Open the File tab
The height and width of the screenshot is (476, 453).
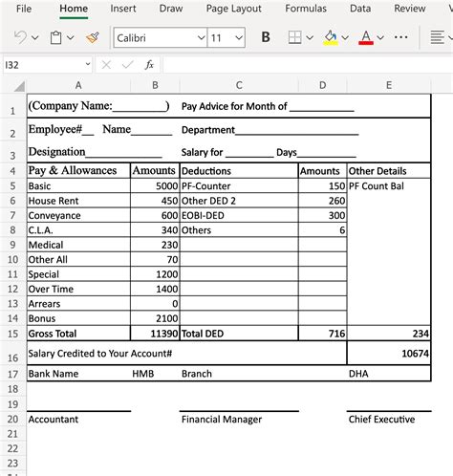click(24, 9)
